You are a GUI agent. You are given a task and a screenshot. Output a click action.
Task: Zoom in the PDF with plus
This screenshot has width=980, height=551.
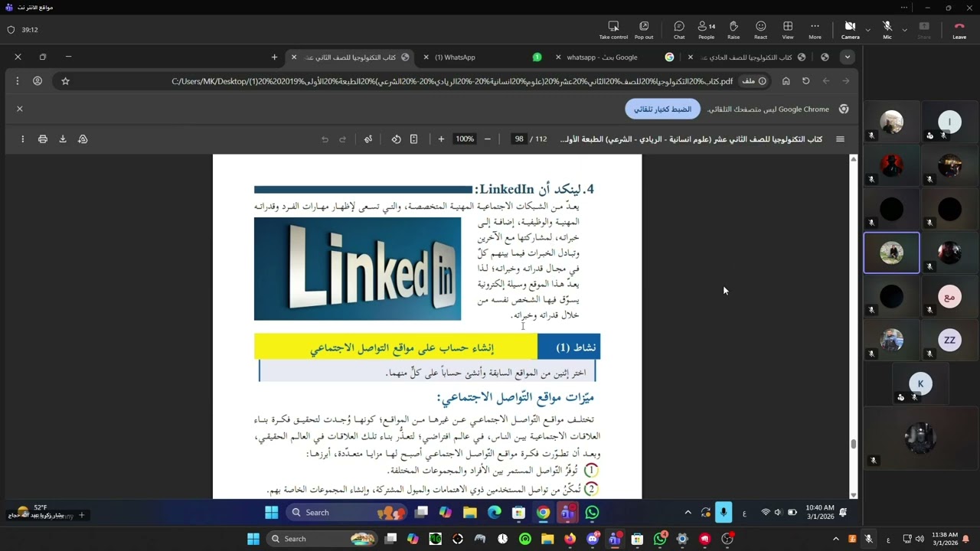pyautogui.click(x=441, y=139)
